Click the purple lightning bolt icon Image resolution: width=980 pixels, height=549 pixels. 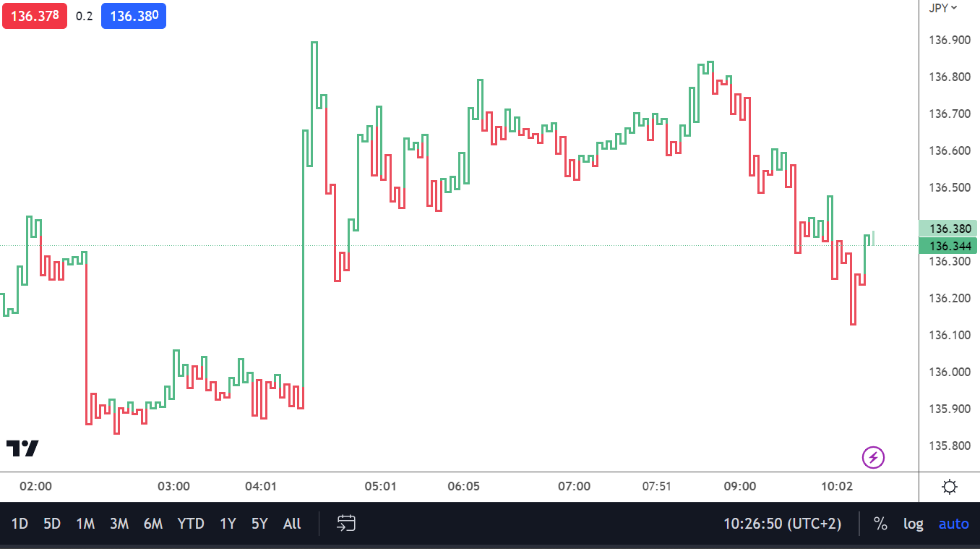[x=873, y=457]
